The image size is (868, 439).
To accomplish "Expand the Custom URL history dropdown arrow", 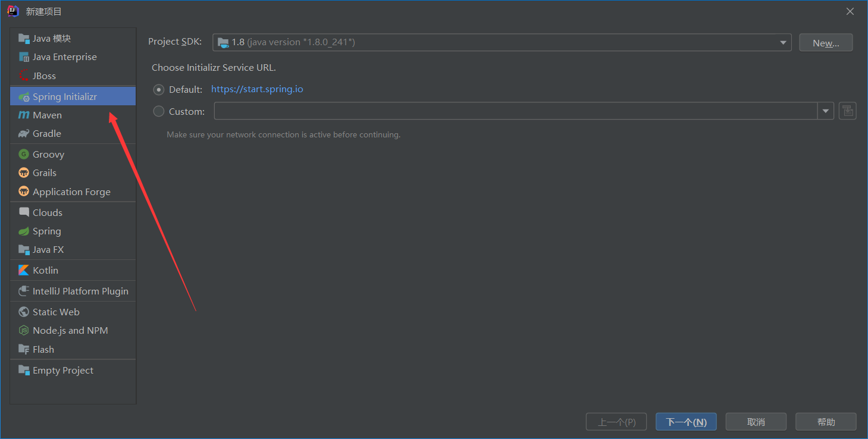I will click(826, 111).
